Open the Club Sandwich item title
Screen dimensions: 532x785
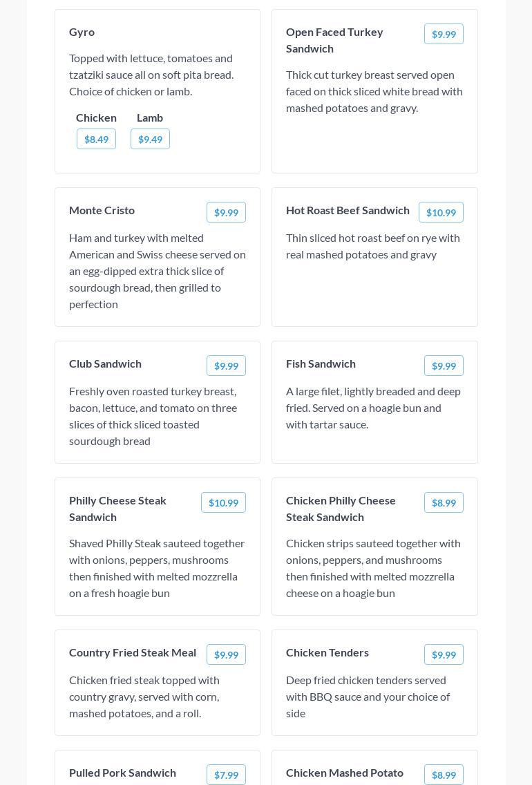[105, 363]
